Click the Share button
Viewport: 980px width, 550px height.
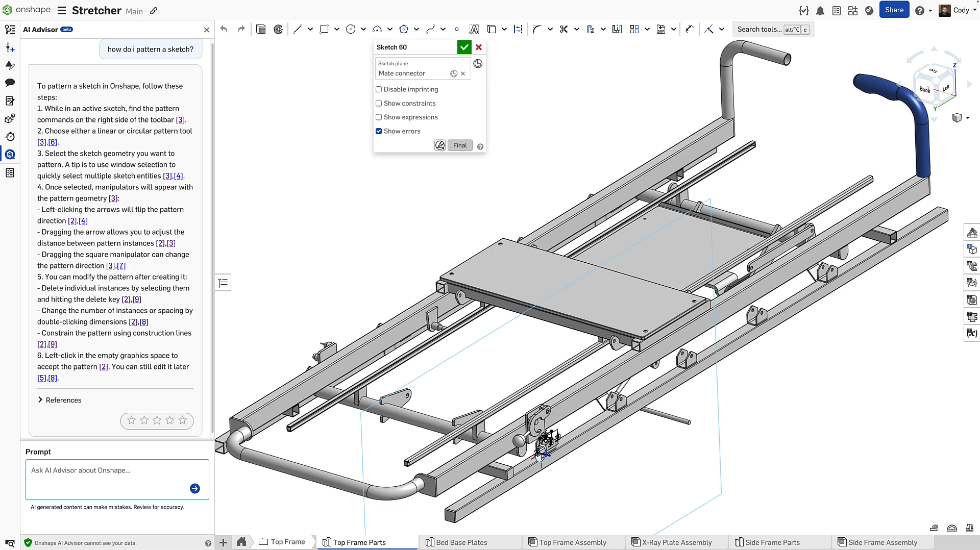894,10
